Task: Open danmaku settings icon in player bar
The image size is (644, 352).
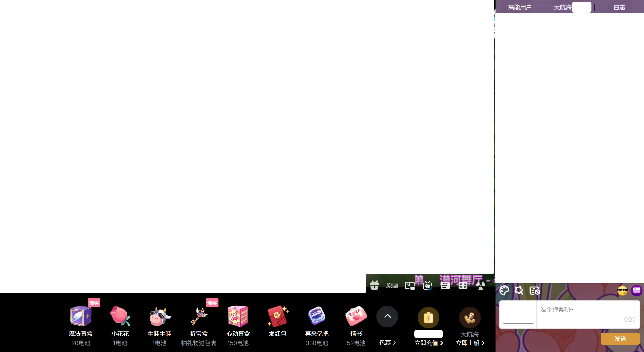Action: coord(445,285)
